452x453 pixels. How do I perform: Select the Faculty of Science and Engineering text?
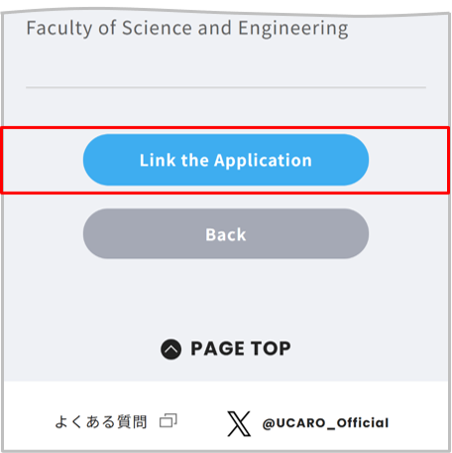point(187,29)
